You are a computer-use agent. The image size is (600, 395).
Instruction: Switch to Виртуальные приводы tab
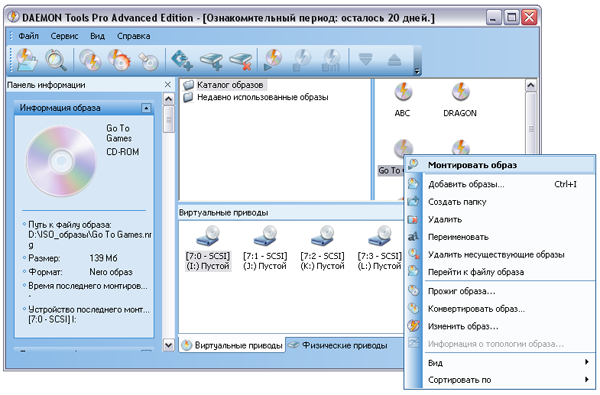232,345
